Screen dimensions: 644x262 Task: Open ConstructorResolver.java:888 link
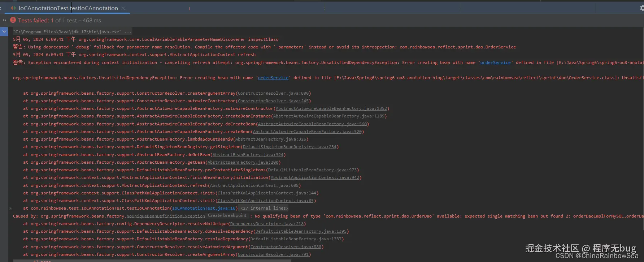[286, 247]
